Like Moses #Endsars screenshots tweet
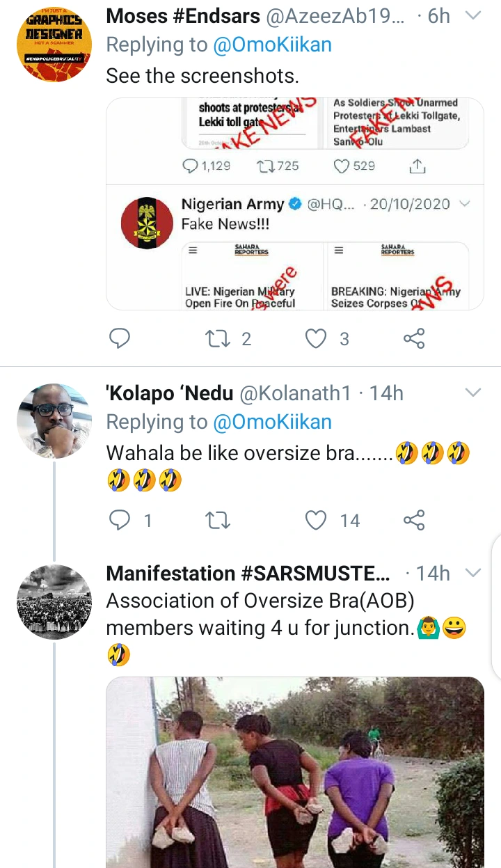The height and width of the screenshot is (868, 501). coord(317,338)
